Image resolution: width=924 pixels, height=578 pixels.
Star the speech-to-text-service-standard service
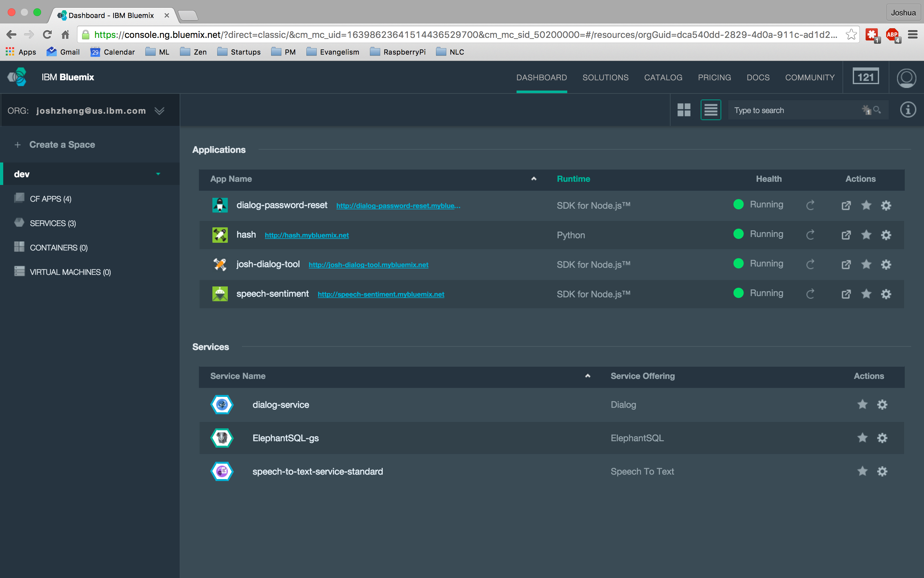point(862,471)
